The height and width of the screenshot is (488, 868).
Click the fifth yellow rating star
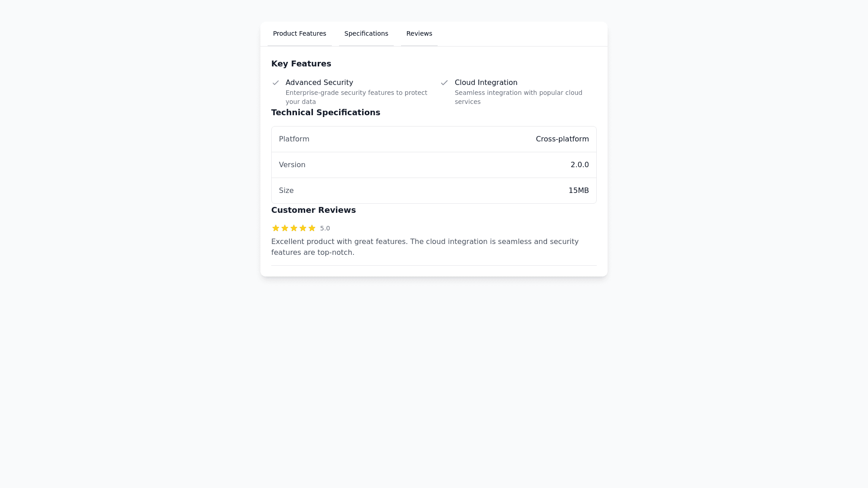[312, 228]
